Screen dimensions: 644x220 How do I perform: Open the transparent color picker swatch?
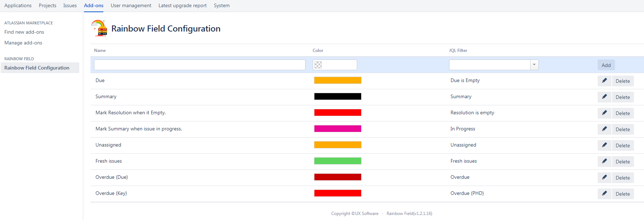click(318, 65)
